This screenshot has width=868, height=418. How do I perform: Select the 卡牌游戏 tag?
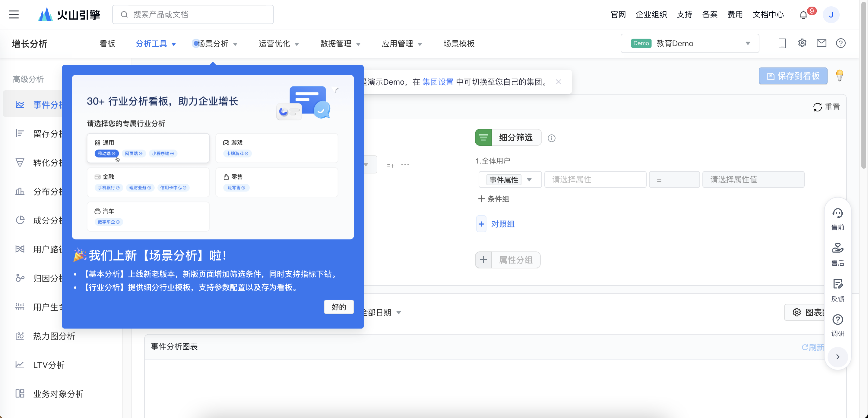237,154
